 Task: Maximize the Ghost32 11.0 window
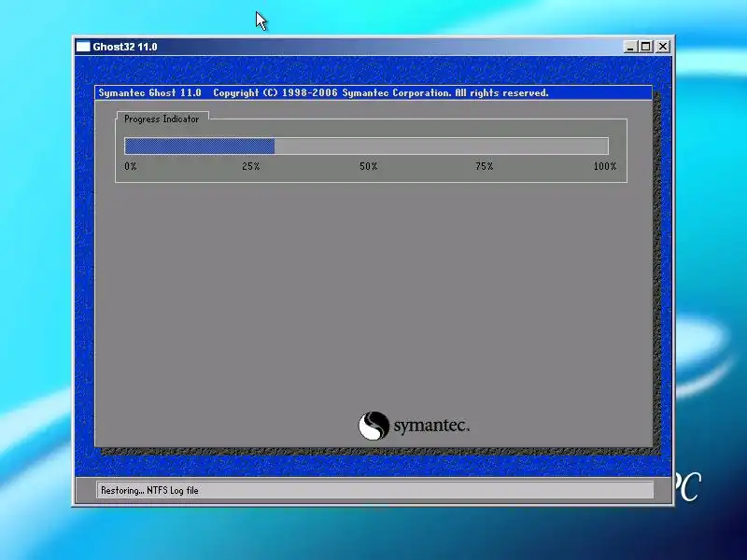pos(646,47)
